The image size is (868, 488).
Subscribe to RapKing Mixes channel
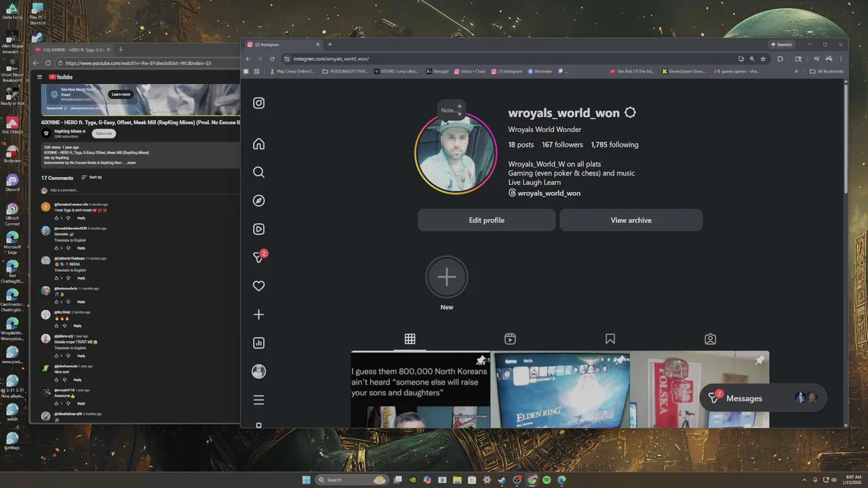pos(104,134)
